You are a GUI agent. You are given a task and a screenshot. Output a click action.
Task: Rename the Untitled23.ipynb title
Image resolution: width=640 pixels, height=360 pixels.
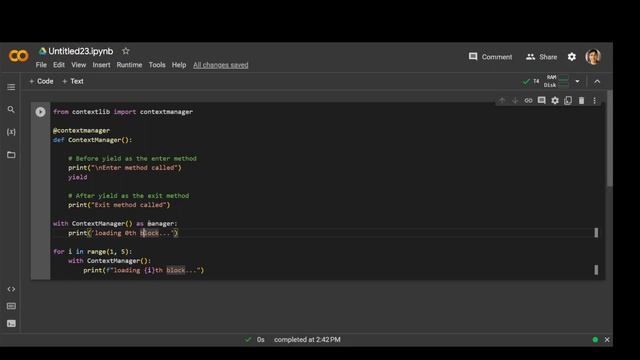click(81, 51)
